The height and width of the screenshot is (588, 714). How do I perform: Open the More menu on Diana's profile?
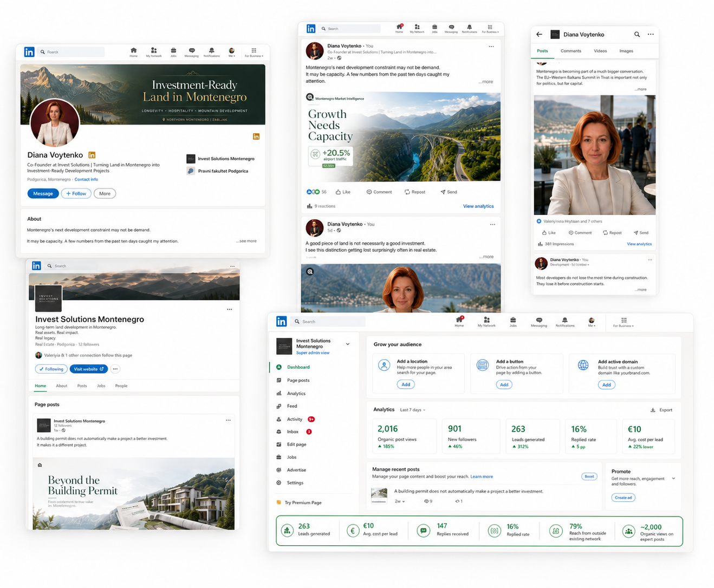point(105,193)
